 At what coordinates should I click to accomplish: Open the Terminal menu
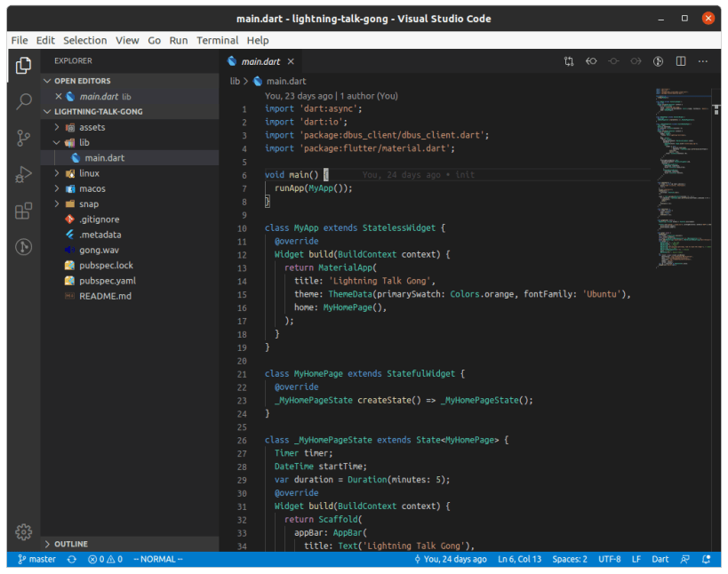[x=217, y=40]
